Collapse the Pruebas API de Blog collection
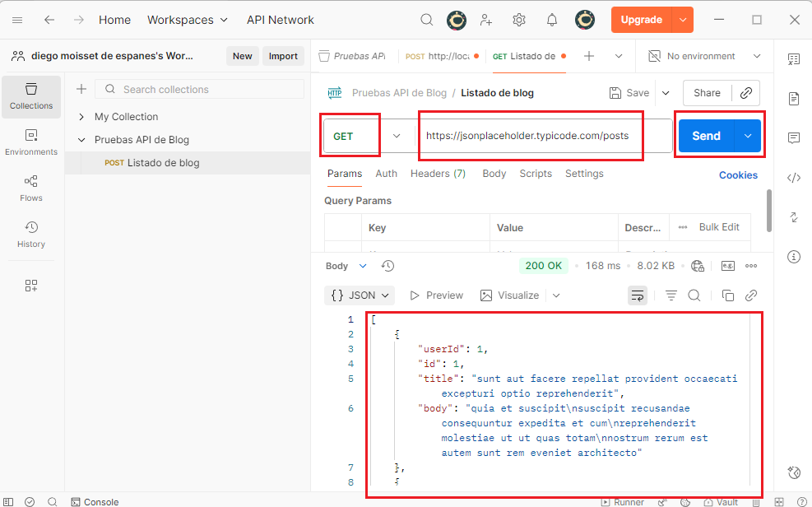Viewport: 812px width, 507px height. coord(81,140)
